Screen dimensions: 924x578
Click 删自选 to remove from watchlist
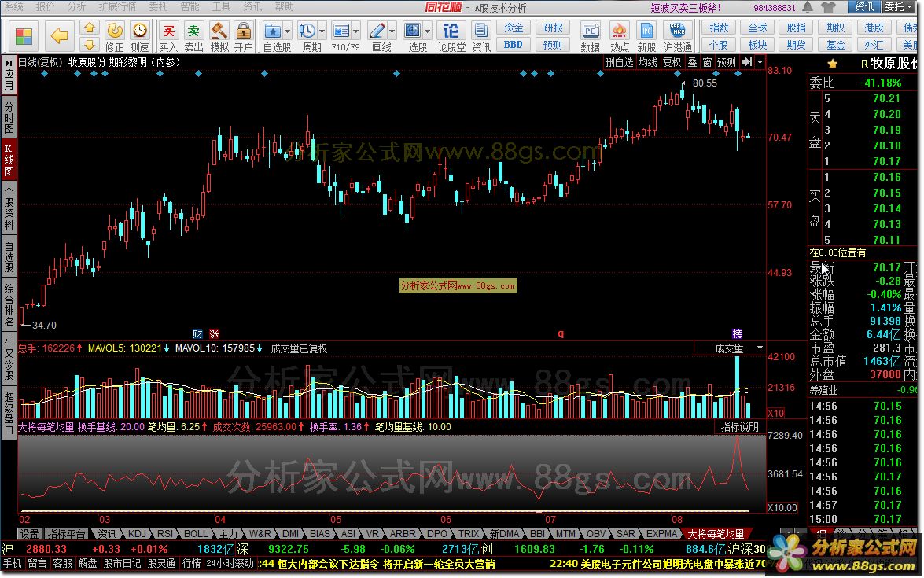[619, 62]
